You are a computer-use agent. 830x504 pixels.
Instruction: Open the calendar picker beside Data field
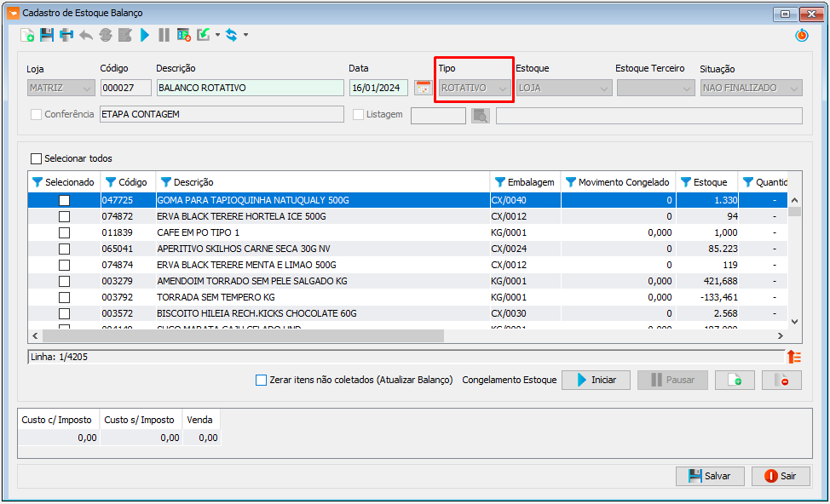(423, 88)
